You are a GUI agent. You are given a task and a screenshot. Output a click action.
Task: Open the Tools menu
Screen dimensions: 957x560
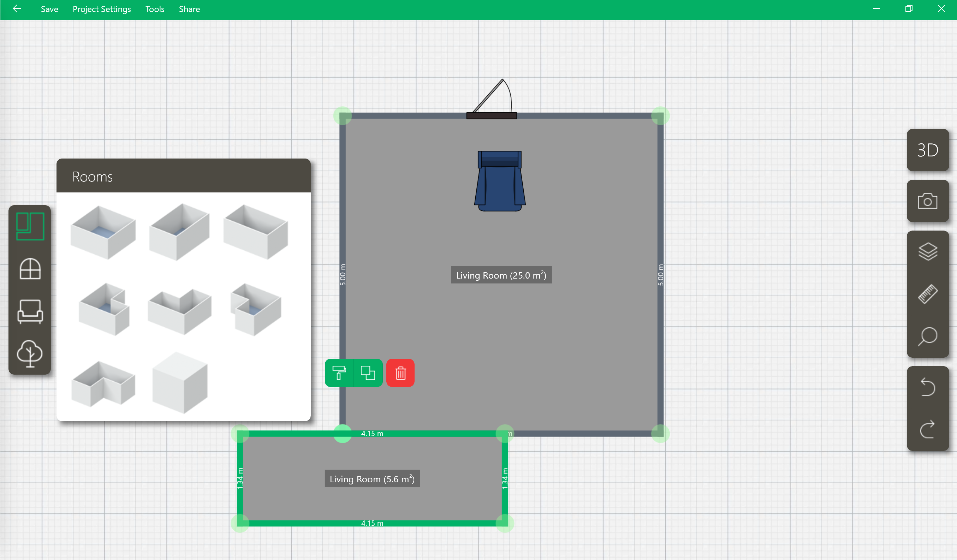155,9
